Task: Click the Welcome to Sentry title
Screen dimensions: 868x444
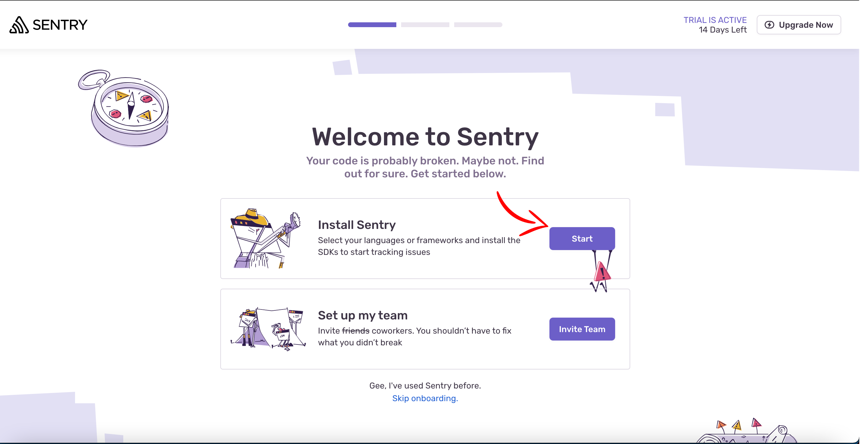Action: coord(425,137)
